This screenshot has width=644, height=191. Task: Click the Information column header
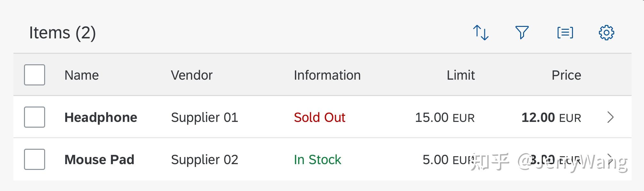point(327,75)
